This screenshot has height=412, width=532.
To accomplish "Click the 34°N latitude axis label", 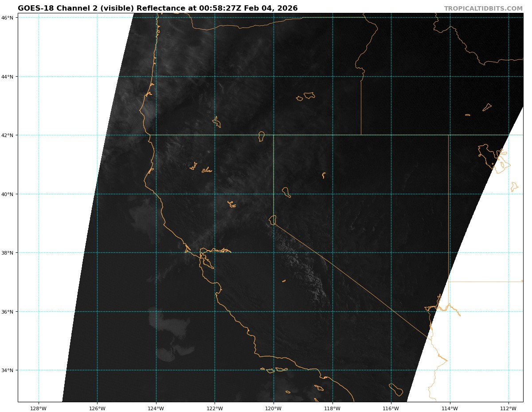I will click(10, 370).
